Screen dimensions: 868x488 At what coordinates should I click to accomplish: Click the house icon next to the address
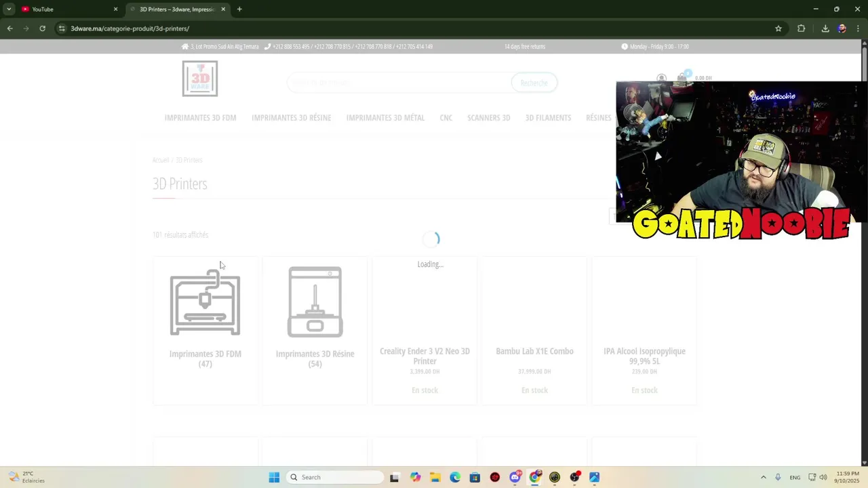185,47
